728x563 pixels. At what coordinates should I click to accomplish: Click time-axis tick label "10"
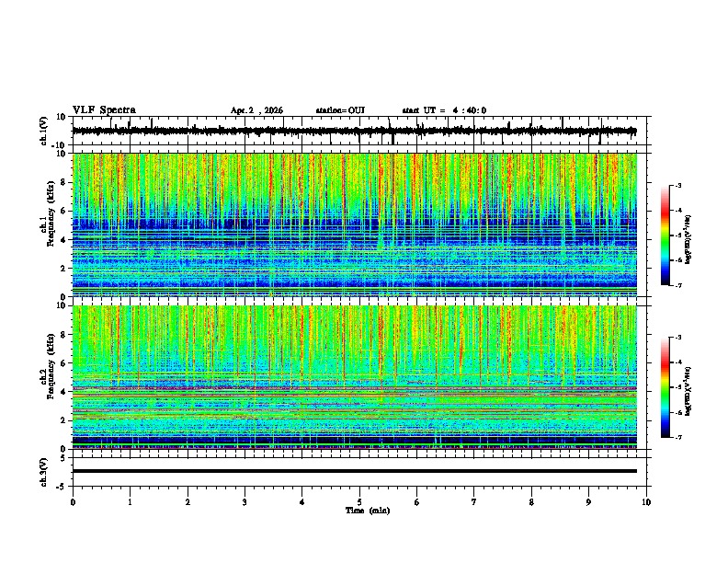pyautogui.click(x=646, y=502)
